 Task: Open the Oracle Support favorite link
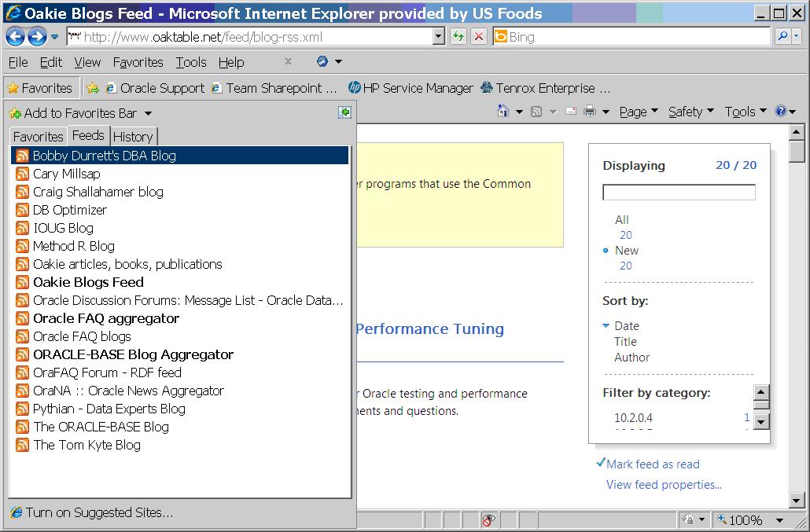pos(156,88)
